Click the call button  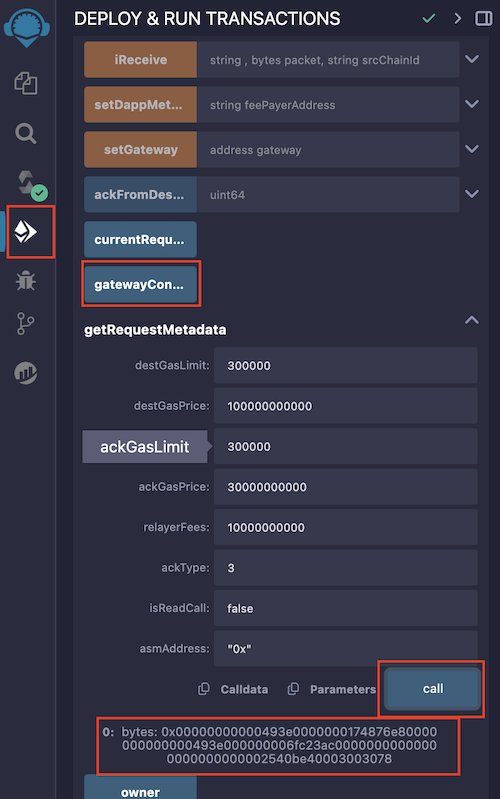pyautogui.click(x=433, y=688)
